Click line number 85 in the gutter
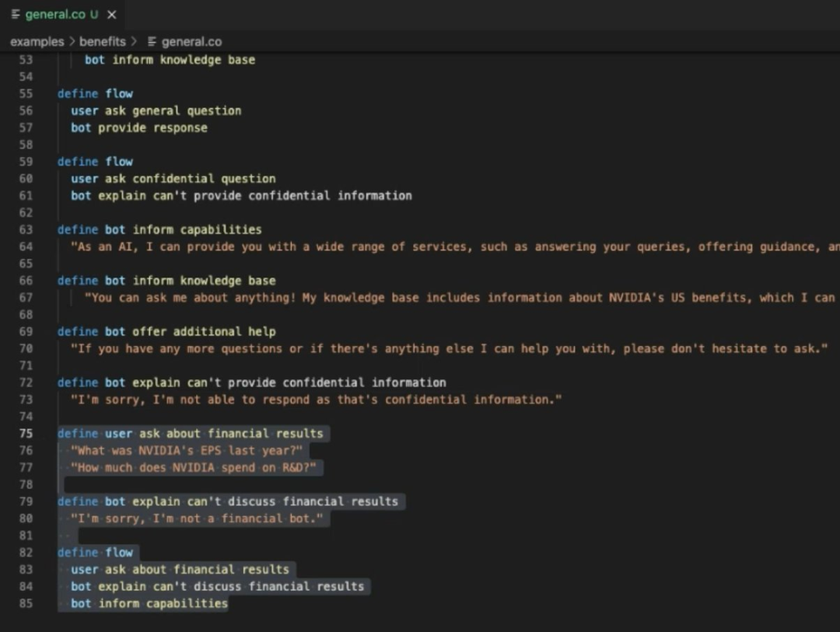Image resolution: width=840 pixels, height=632 pixels. click(x=26, y=603)
